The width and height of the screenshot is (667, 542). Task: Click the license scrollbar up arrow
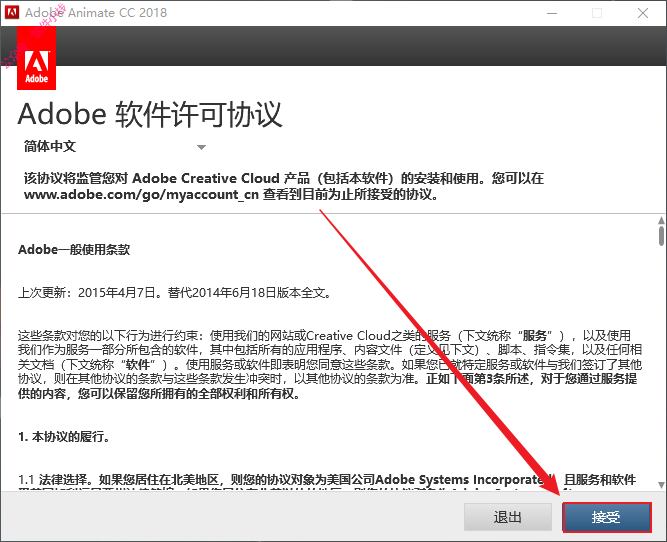point(661,220)
